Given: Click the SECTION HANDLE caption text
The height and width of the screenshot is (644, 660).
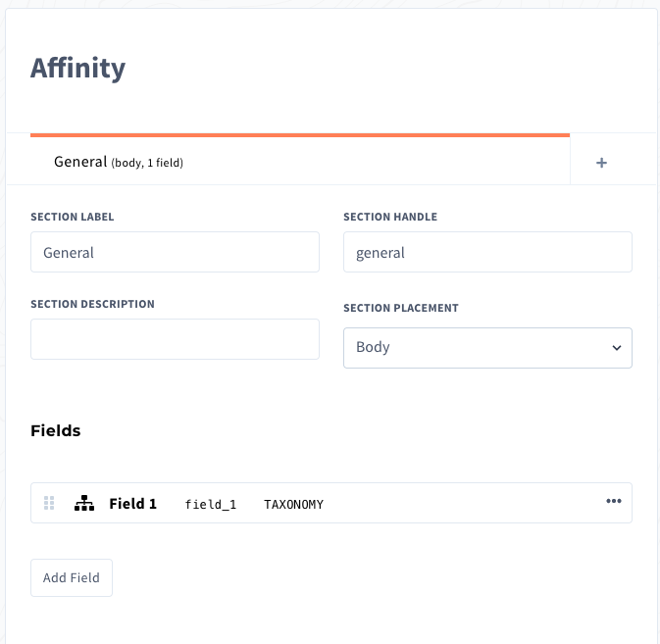Looking at the screenshot, I should pos(390,217).
